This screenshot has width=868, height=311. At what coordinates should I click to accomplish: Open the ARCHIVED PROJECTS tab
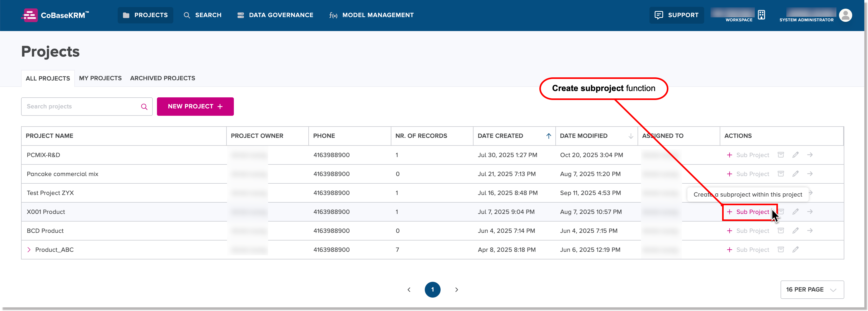pyautogui.click(x=162, y=78)
